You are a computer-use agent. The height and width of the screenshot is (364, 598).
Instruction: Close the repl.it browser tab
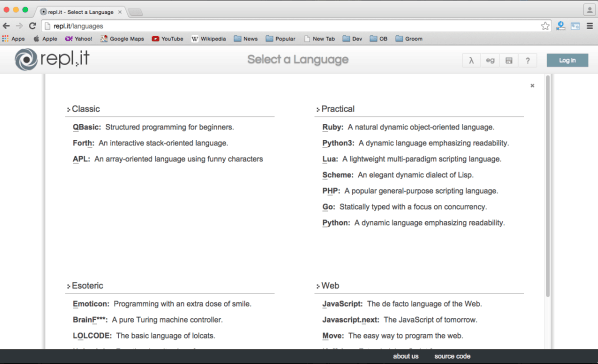[120, 12]
